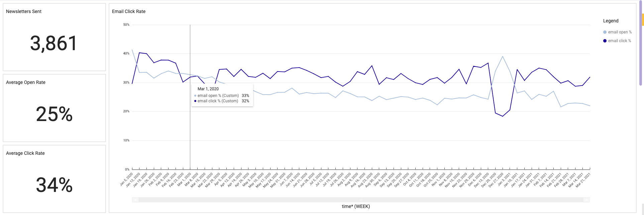Click the purple page vertical scrollbar
Screen dimensions: 644x215
coord(641,50)
